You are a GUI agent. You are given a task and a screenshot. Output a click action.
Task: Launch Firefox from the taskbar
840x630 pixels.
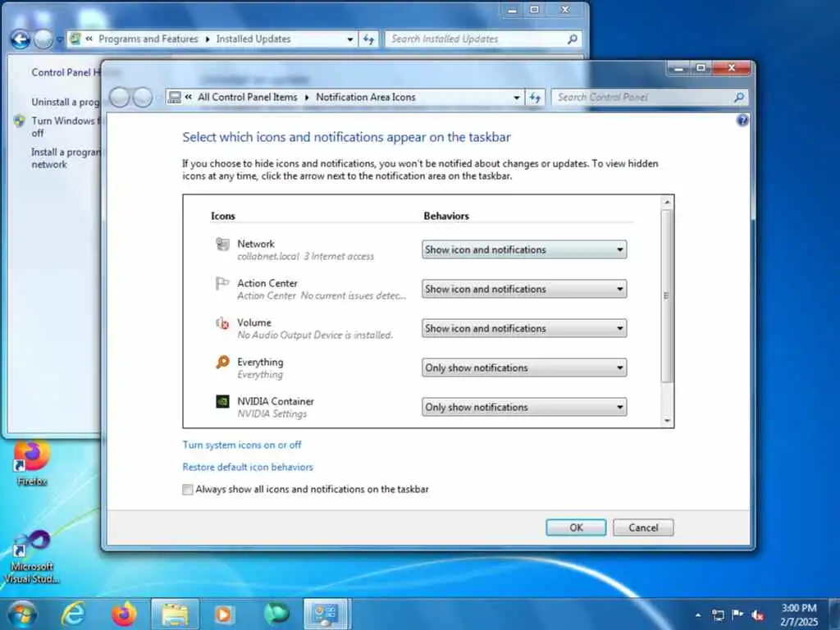pos(124,614)
